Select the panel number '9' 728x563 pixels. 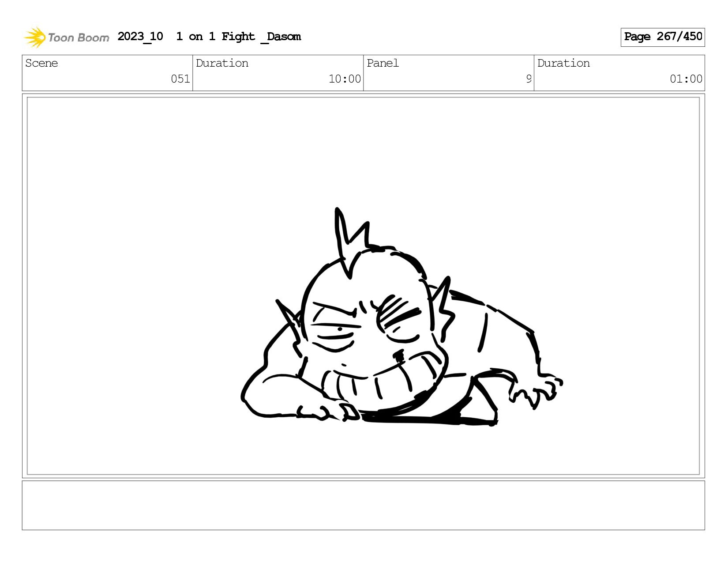tap(529, 79)
